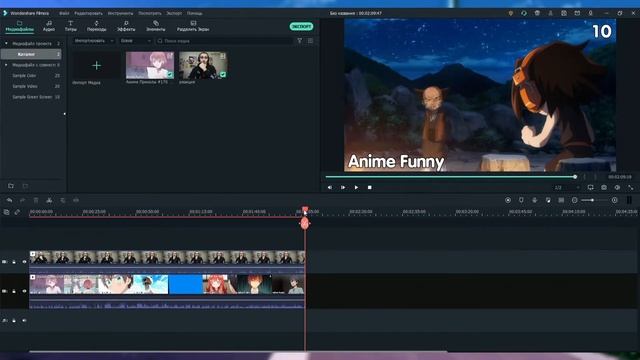Switch to the Элементы tab
The width and height of the screenshot is (640, 360).
[x=156, y=26]
